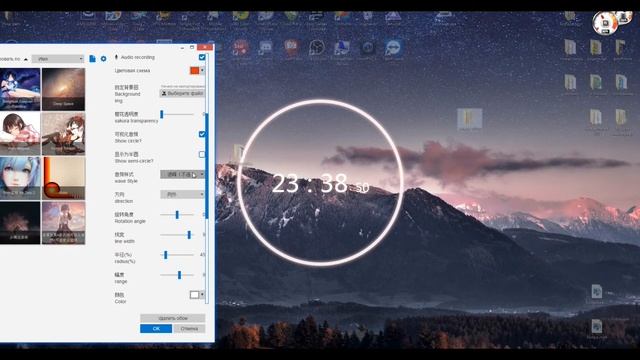Toggle the ascending sort arrow

click(26, 59)
